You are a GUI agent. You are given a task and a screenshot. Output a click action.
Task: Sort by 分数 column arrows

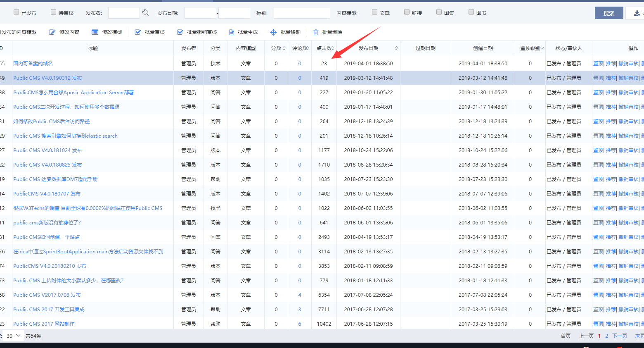click(x=284, y=48)
